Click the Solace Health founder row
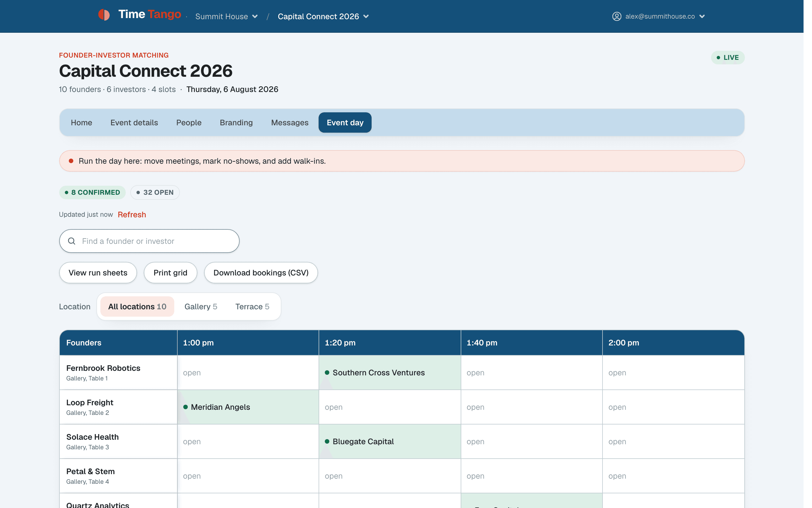 tap(118, 441)
